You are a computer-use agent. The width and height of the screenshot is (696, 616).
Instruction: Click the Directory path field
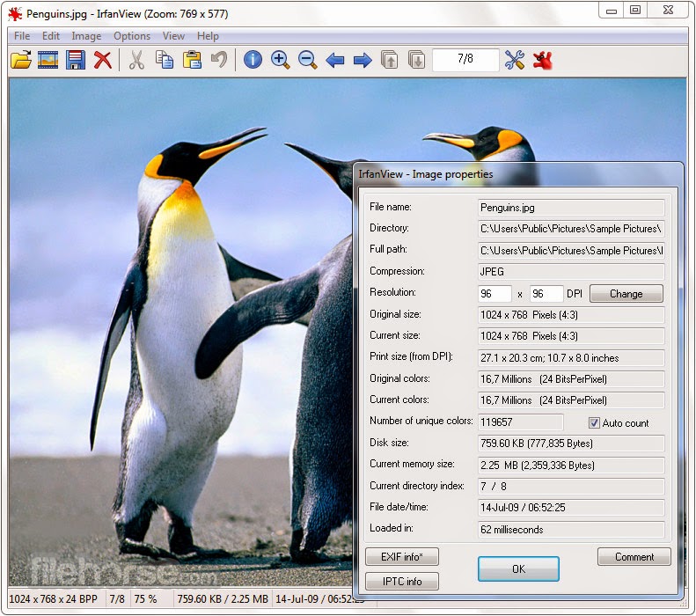coord(571,229)
